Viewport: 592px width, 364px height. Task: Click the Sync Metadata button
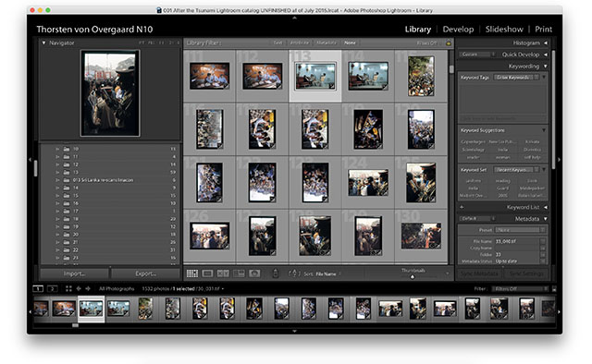tap(479, 273)
